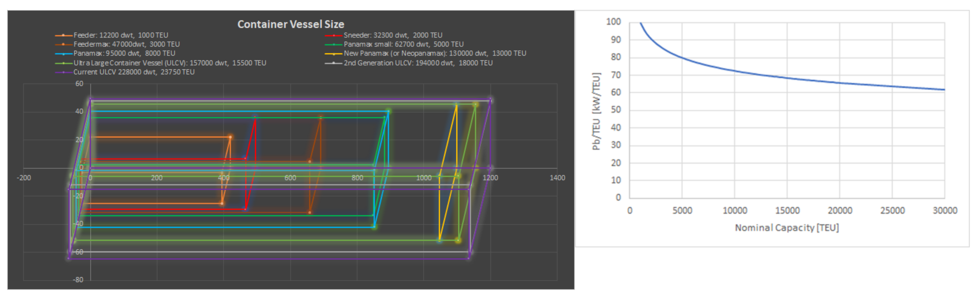Screen dimensions: 980x297
Task: Click the 100 label on the Pb/TEU axis
Action: [x=613, y=22]
